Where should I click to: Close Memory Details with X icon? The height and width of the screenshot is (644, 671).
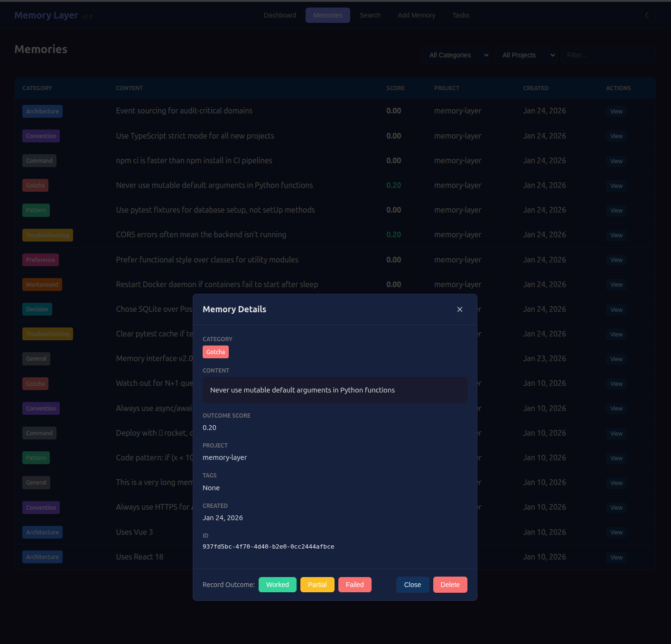460,309
